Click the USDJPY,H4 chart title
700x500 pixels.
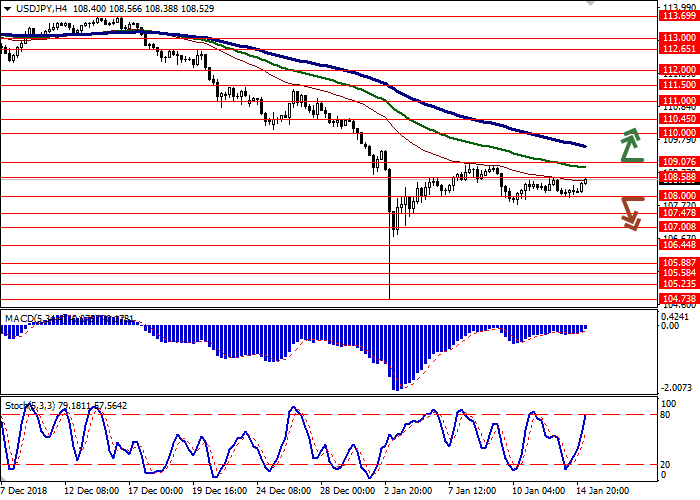click(x=35, y=8)
